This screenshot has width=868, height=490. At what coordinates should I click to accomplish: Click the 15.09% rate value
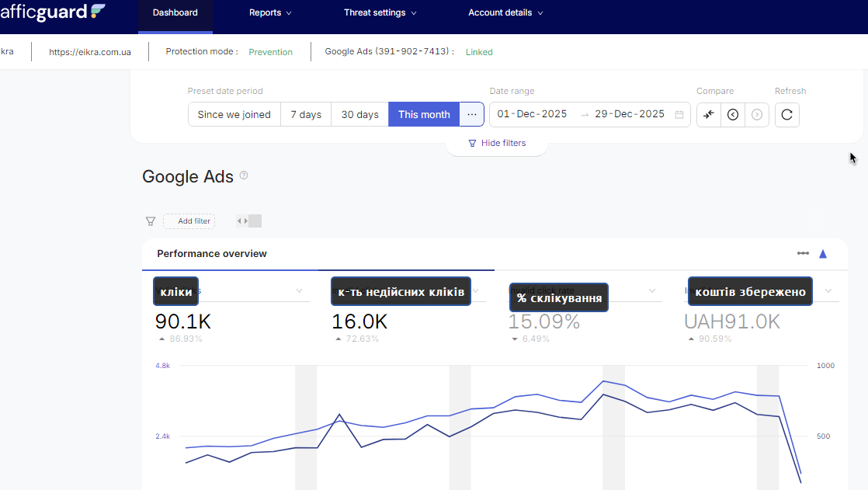click(x=544, y=321)
